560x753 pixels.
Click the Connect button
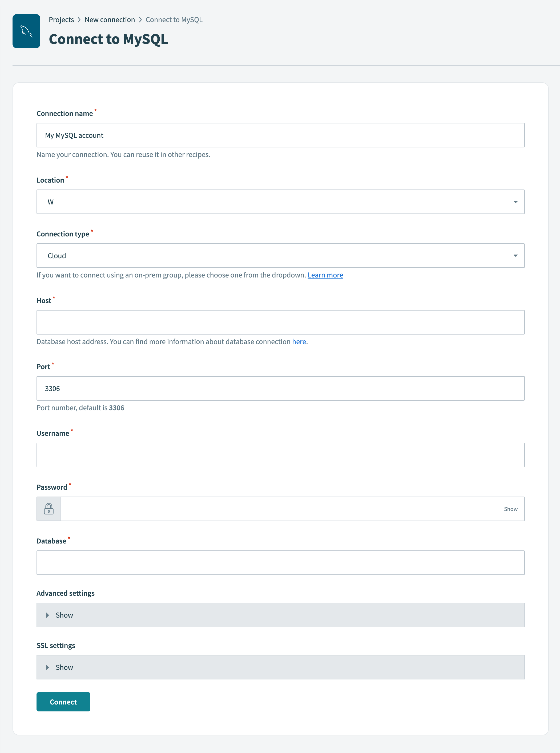pos(63,702)
